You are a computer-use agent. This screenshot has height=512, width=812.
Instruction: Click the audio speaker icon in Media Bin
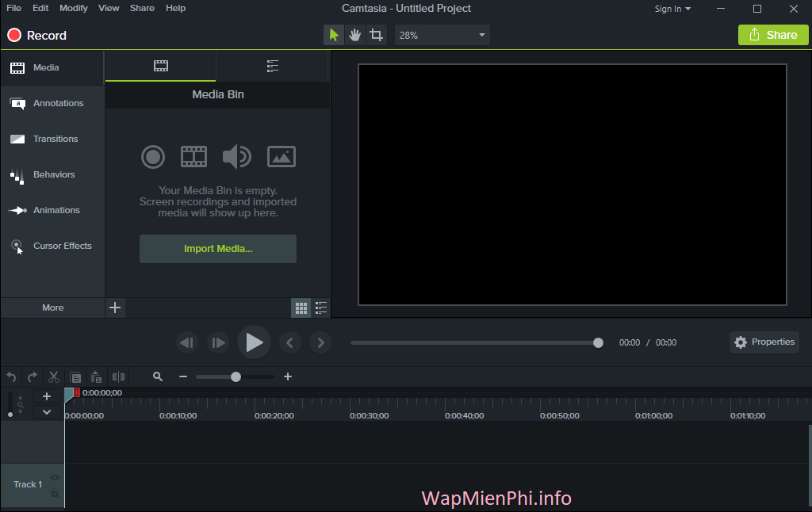pos(236,157)
